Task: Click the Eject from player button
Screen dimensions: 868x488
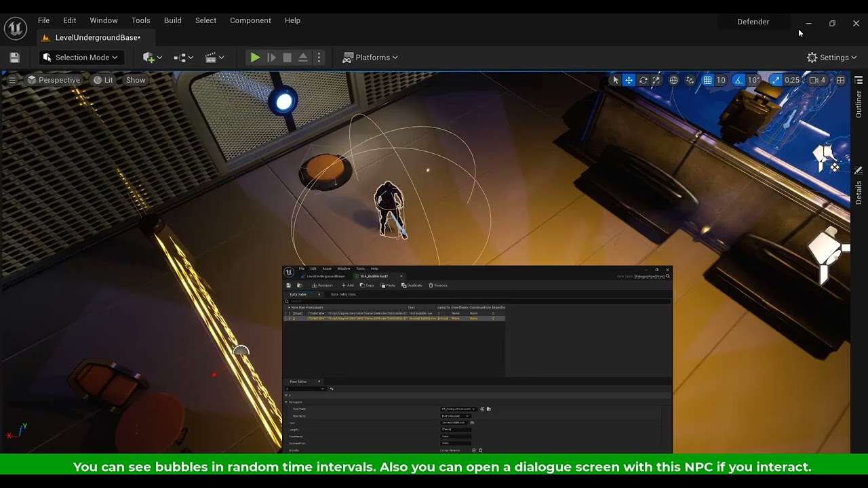Action: [x=303, y=58]
